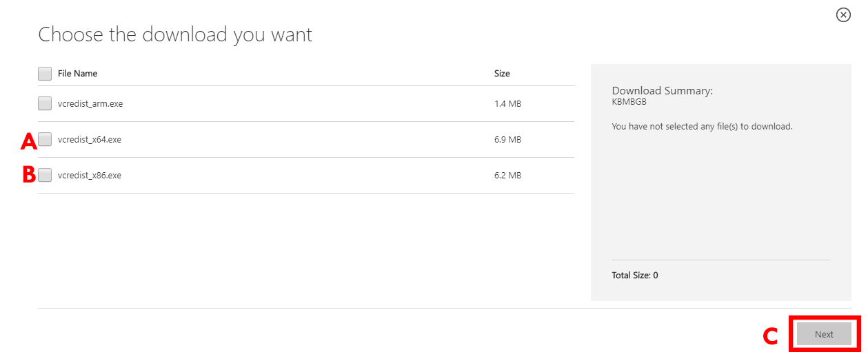Click the Total Size: 0 text

[x=634, y=275]
